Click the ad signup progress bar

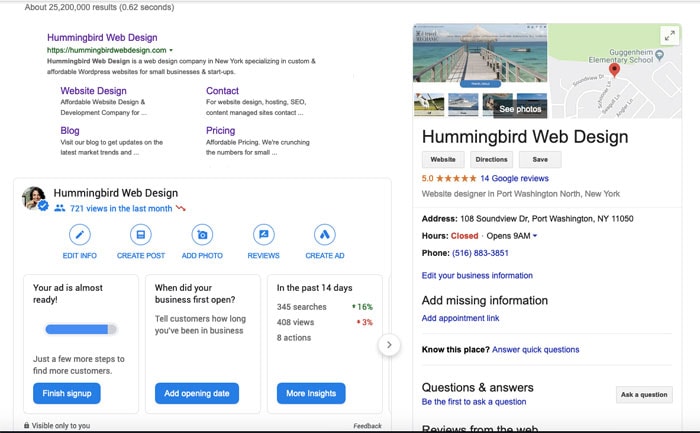tap(81, 329)
